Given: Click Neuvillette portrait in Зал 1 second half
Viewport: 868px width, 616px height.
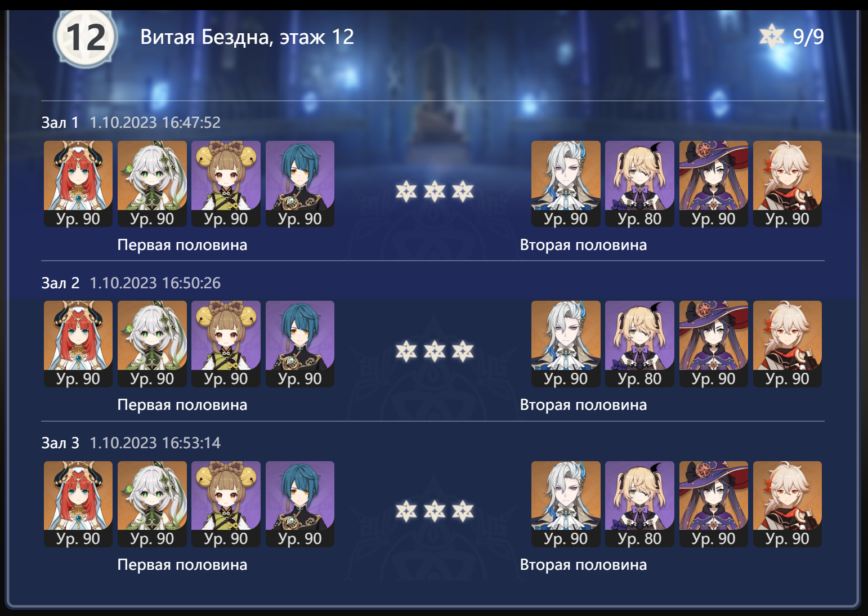Looking at the screenshot, I should click(x=566, y=184).
